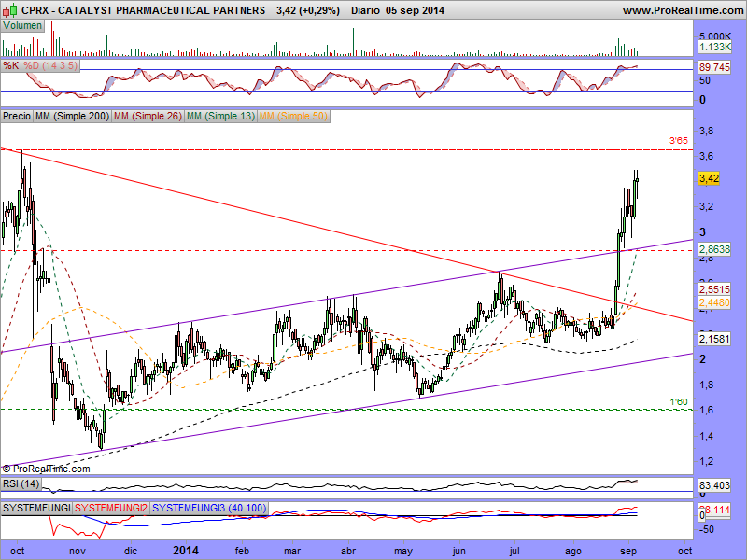Click the 05 sep 2014 date text
The width and height of the screenshot is (747, 560).
pyautogui.click(x=415, y=10)
